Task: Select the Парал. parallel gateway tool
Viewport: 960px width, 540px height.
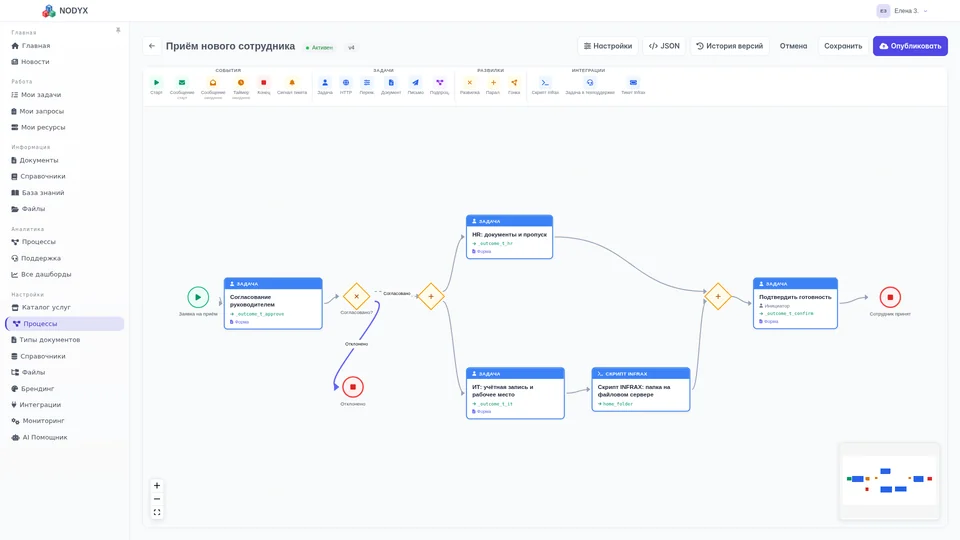Action: (493, 86)
